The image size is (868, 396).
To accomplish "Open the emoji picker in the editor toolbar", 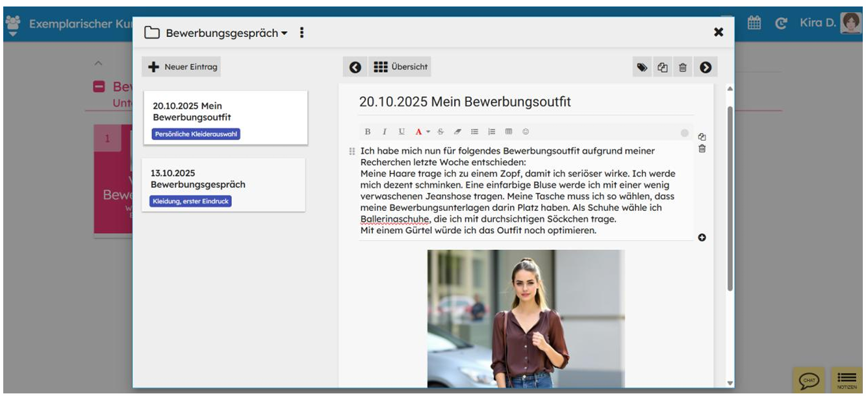I will click(x=526, y=132).
